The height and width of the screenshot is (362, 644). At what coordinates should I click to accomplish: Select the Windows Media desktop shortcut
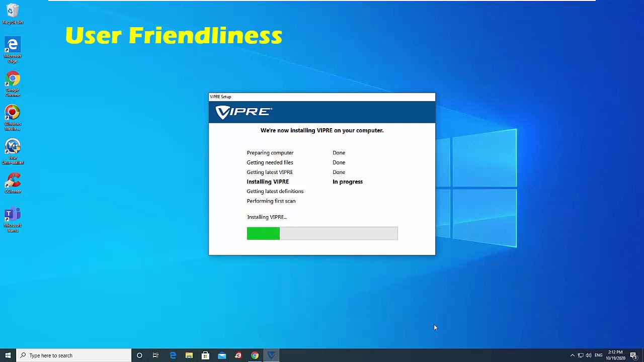point(13,119)
